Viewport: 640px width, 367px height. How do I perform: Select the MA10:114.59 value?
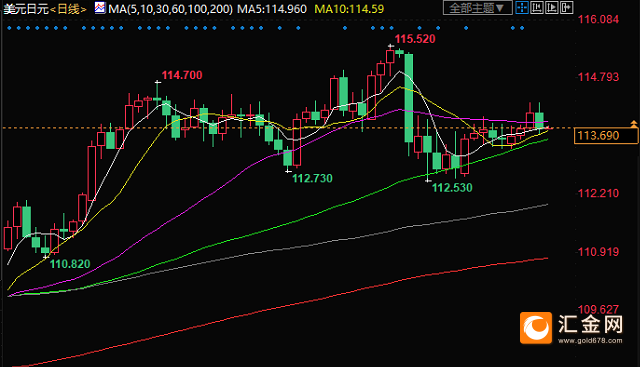point(349,9)
